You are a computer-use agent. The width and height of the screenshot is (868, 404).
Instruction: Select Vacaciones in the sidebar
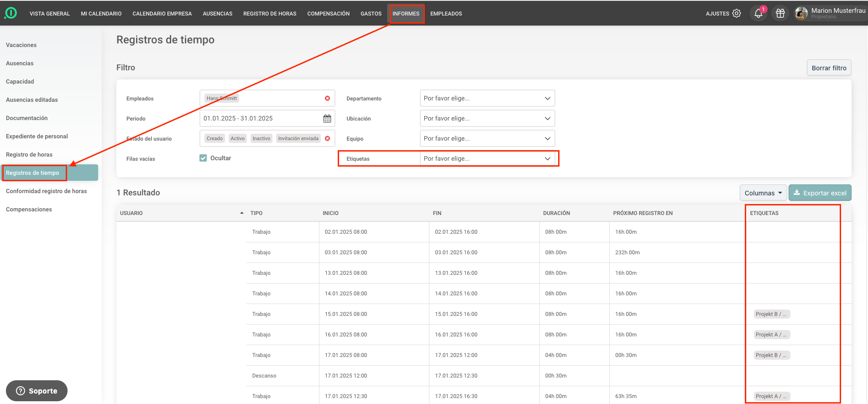point(21,45)
